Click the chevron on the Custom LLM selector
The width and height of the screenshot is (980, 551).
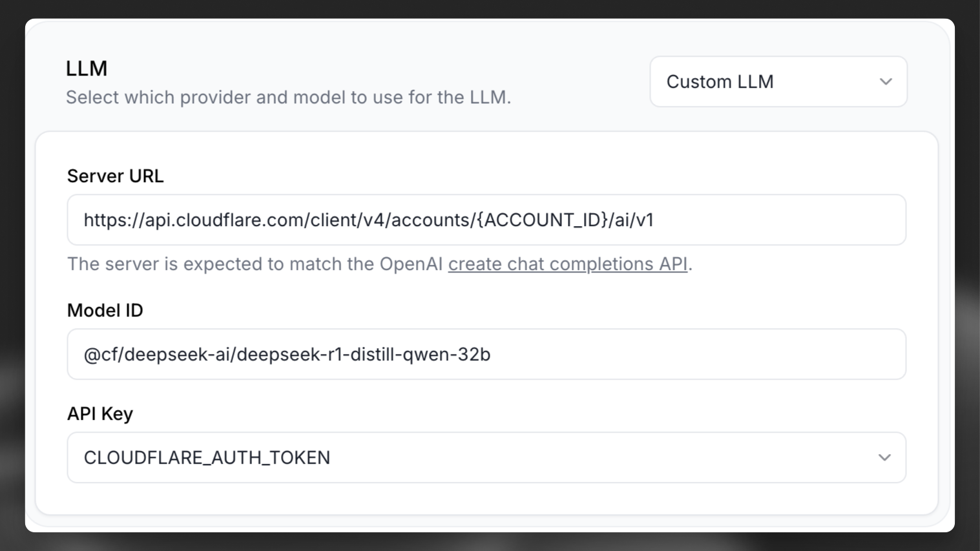886,81
